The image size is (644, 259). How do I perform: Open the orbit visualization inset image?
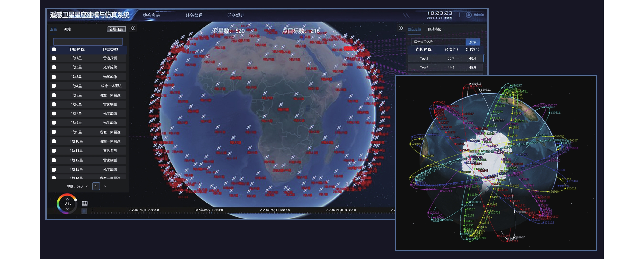(496, 163)
